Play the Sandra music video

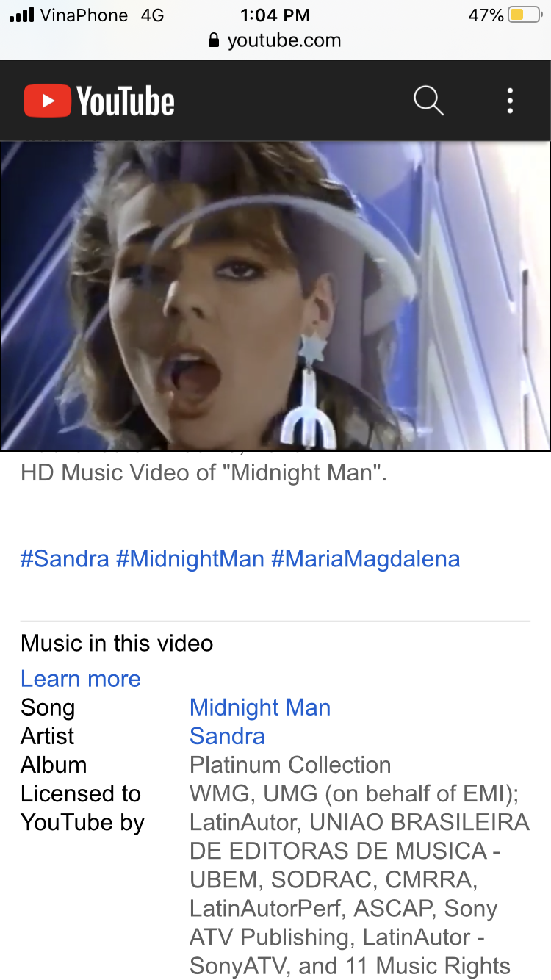275,295
